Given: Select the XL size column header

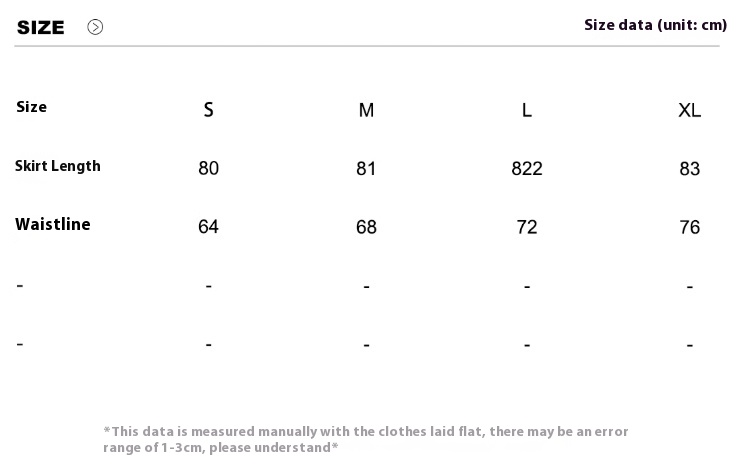Looking at the screenshot, I should pyautogui.click(x=689, y=110).
